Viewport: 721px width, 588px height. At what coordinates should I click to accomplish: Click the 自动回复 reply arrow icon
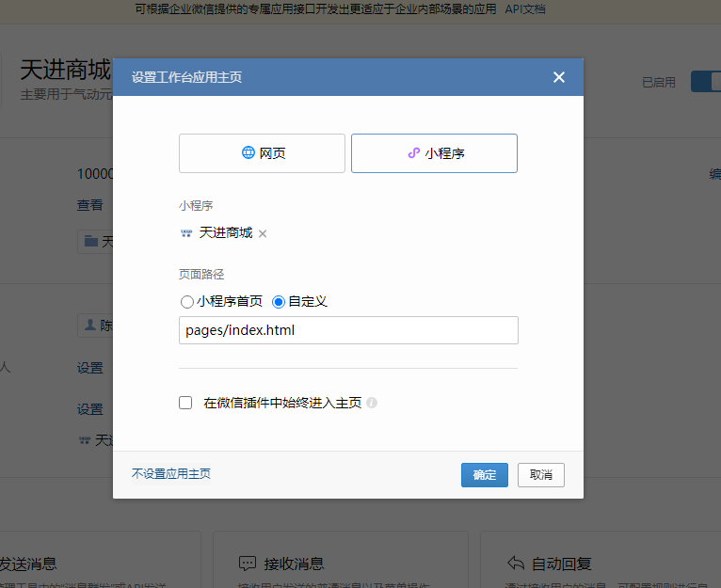(x=516, y=563)
